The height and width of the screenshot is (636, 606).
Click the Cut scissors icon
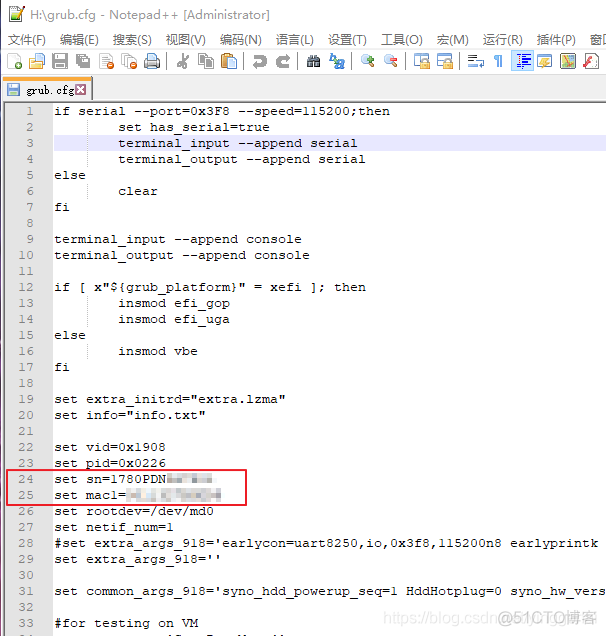[183, 62]
